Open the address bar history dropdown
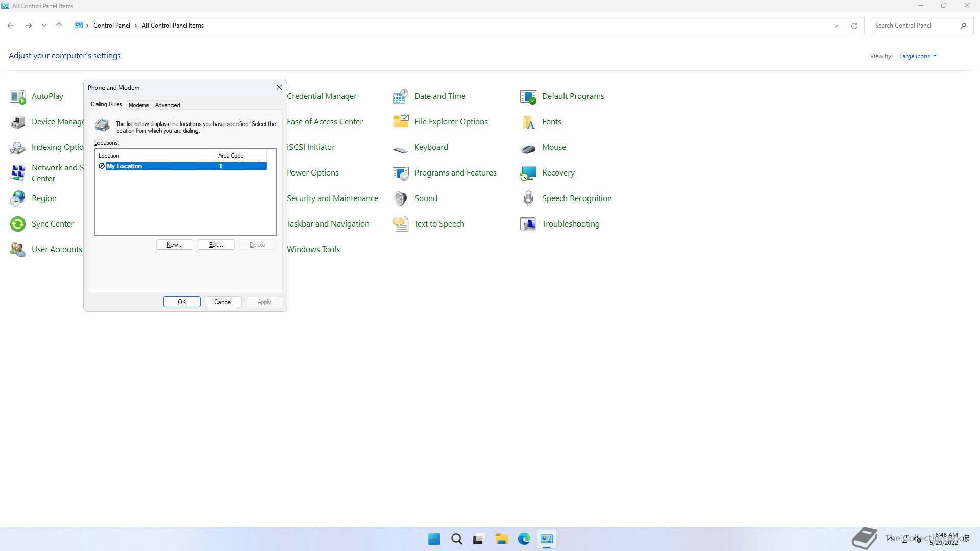The image size is (980, 551). pyautogui.click(x=836, y=26)
